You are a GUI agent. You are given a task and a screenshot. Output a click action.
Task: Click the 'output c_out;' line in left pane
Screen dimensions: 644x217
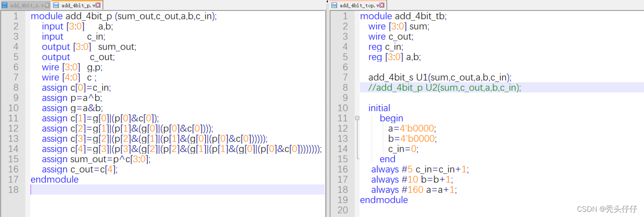click(x=78, y=57)
